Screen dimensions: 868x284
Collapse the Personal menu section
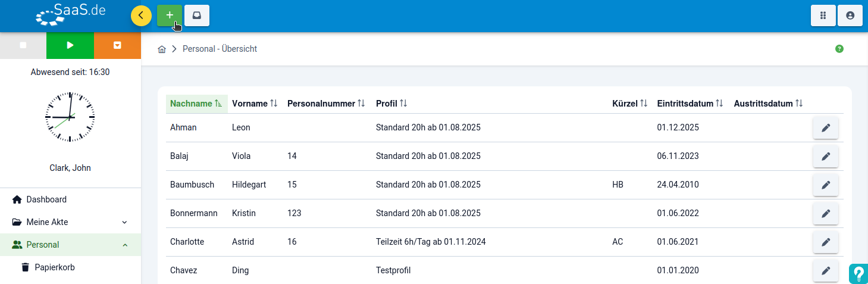(124, 245)
